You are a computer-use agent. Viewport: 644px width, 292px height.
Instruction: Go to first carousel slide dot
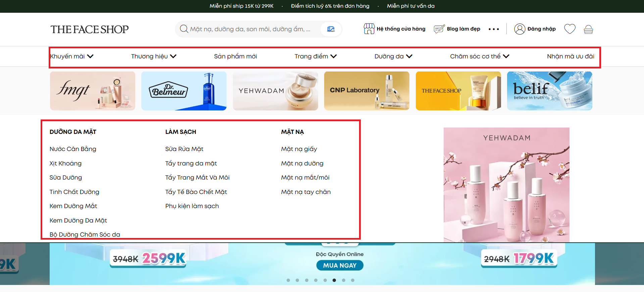point(288,280)
